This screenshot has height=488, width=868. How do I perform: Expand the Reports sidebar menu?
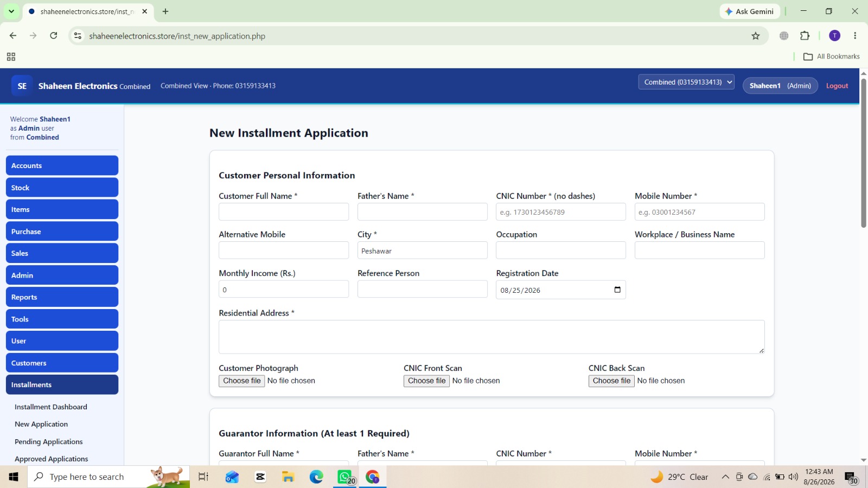[x=62, y=297]
